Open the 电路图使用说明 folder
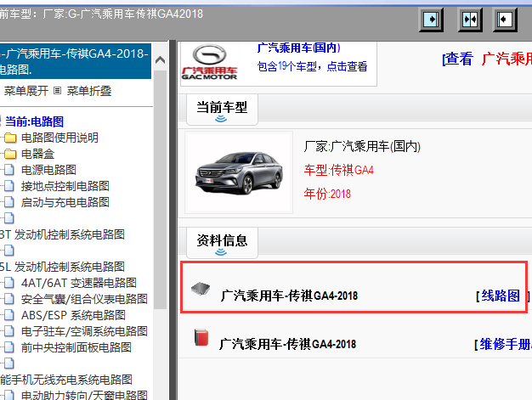This screenshot has width=532, height=400. coord(59,138)
